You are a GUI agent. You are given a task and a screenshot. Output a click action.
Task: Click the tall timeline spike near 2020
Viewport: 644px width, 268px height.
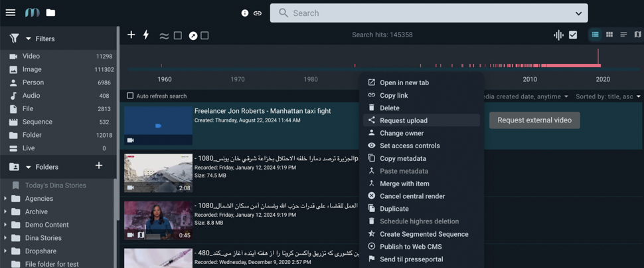(598, 57)
